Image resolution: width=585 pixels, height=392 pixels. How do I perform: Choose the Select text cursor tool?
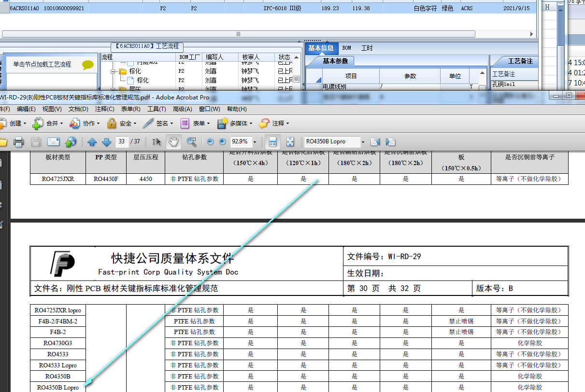click(x=157, y=142)
